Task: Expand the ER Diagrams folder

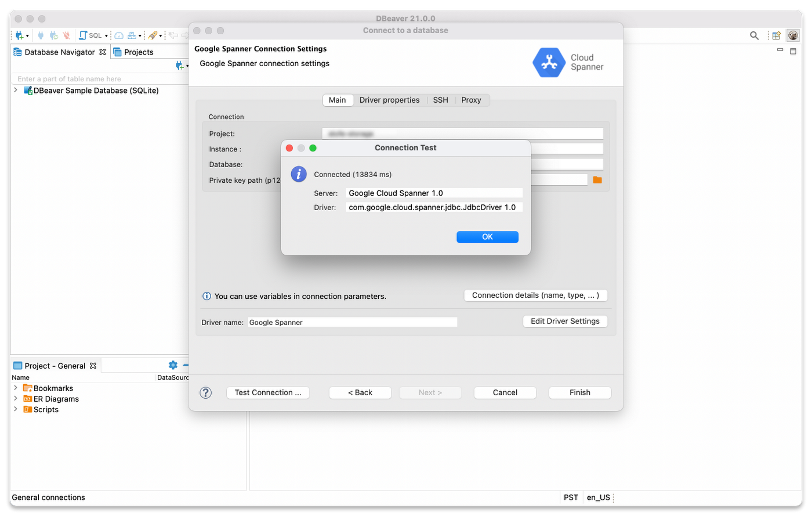Action: pos(16,399)
